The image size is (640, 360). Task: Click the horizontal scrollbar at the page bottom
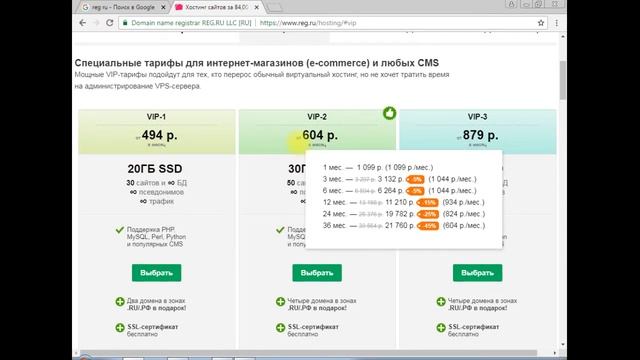[308, 353]
